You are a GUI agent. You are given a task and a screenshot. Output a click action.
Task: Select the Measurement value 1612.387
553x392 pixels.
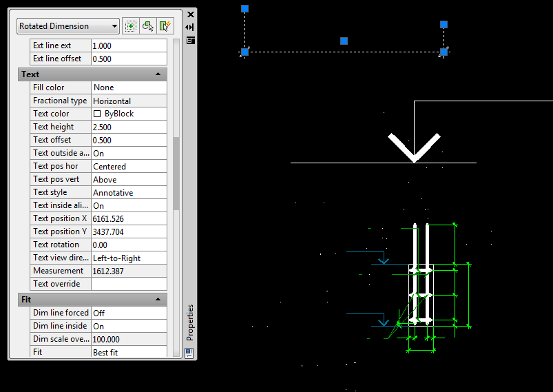click(x=129, y=271)
